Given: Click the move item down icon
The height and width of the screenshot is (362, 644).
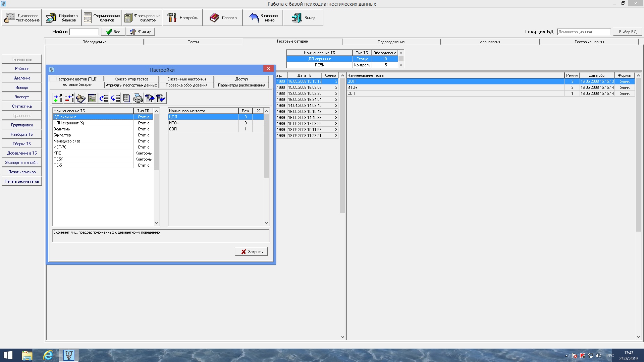Looking at the screenshot, I should (x=115, y=98).
